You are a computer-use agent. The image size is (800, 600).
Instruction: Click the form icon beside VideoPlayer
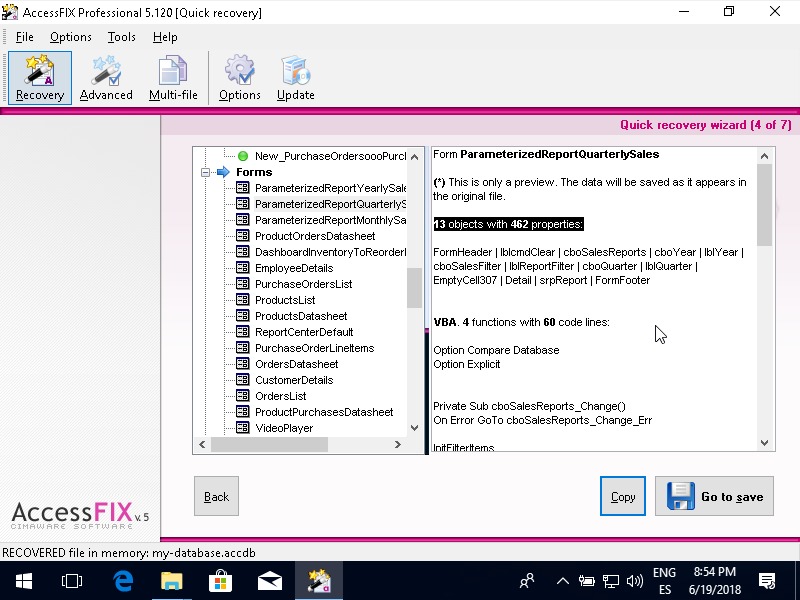pyautogui.click(x=242, y=428)
